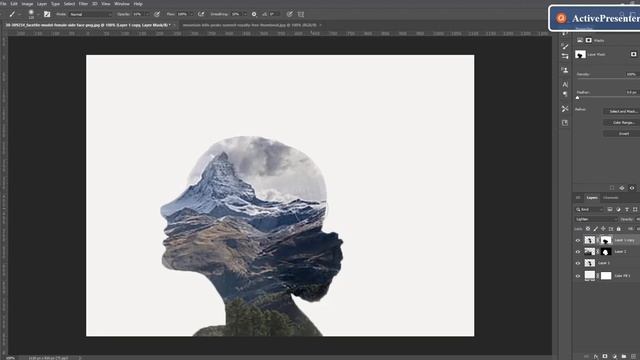This screenshot has width=640, height=360.
Task: Open the Adjustments sliders panel icon in dock
Action: tap(565, 56)
